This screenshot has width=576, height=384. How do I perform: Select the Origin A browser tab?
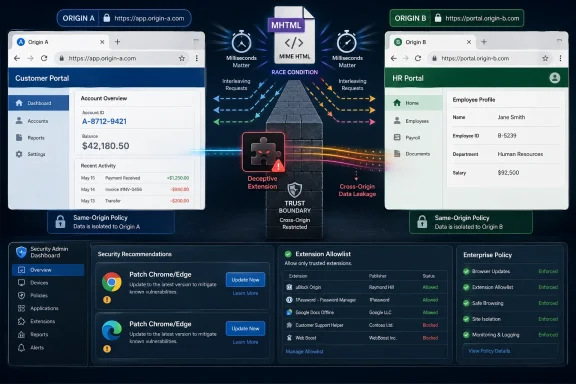pos(61,42)
